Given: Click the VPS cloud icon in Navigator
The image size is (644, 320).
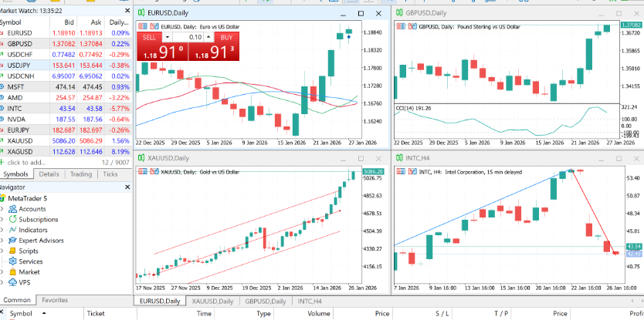Looking at the screenshot, I should pos(12,282).
